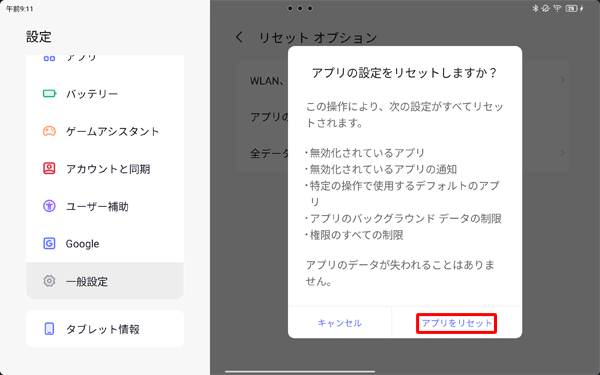Click the Wi-Fi status bar icon
This screenshot has width=600, height=375.
coord(557,8)
